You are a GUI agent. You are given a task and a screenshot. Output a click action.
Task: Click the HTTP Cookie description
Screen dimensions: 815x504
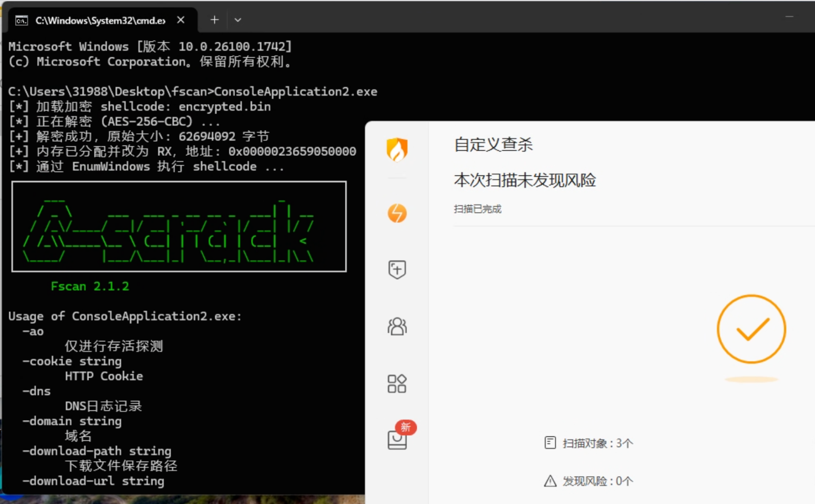click(x=104, y=376)
